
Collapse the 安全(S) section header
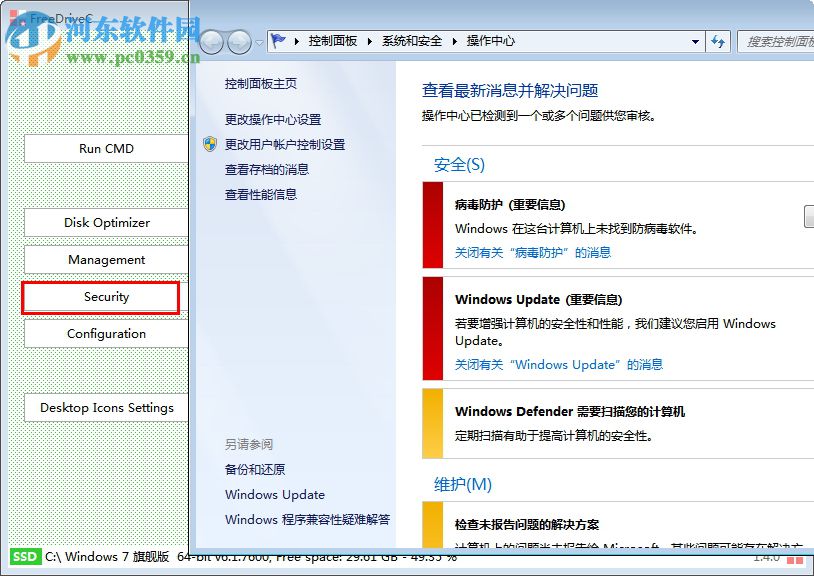pos(459,164)
